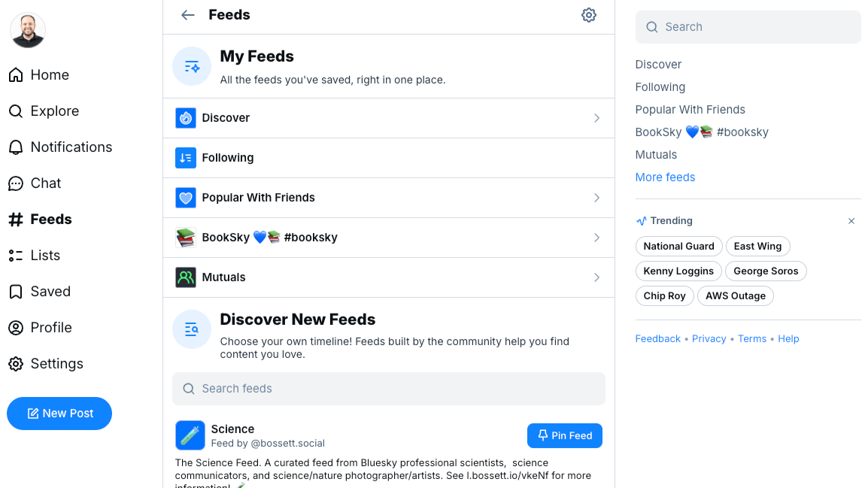The height and width of the screenshot is (488, 868).
Task: Expand the Discover feed chevron
Action: pos(596,118)
